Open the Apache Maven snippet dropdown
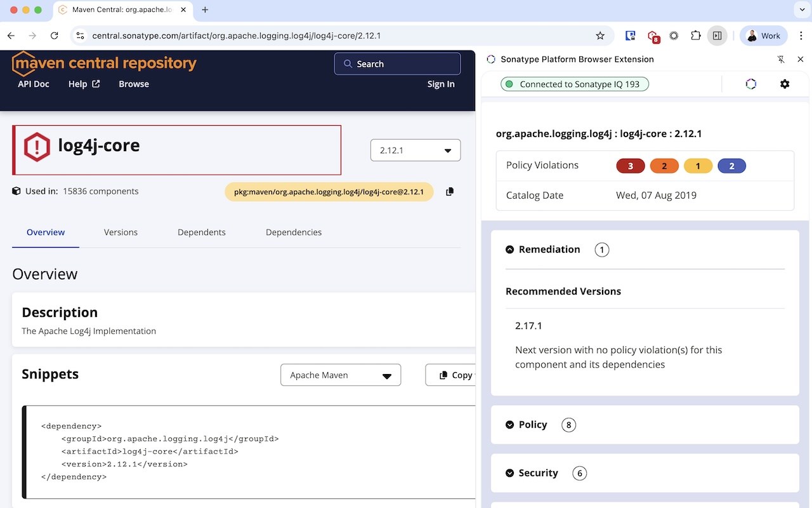This screenshot has width=812, height=508. coord(341,375)
